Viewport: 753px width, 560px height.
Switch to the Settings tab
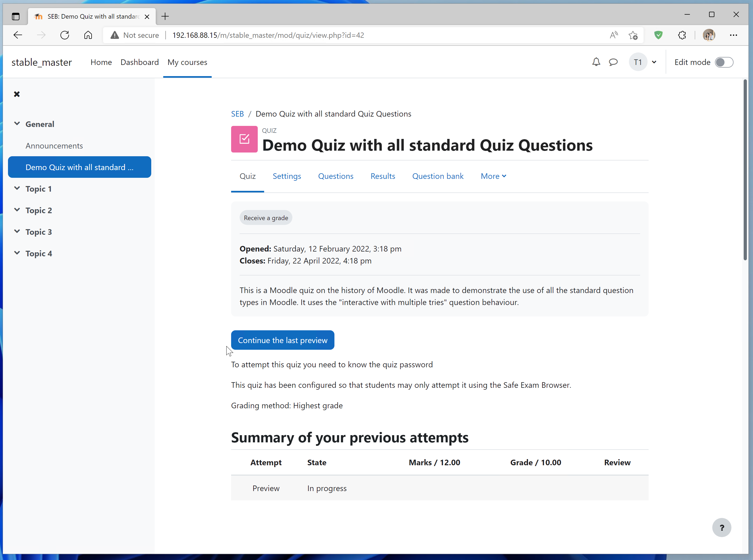coord(287,176)
